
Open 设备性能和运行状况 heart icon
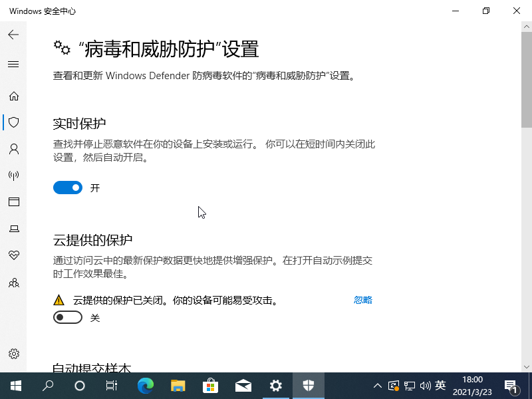pyautogui.click(x=13, y=255)
